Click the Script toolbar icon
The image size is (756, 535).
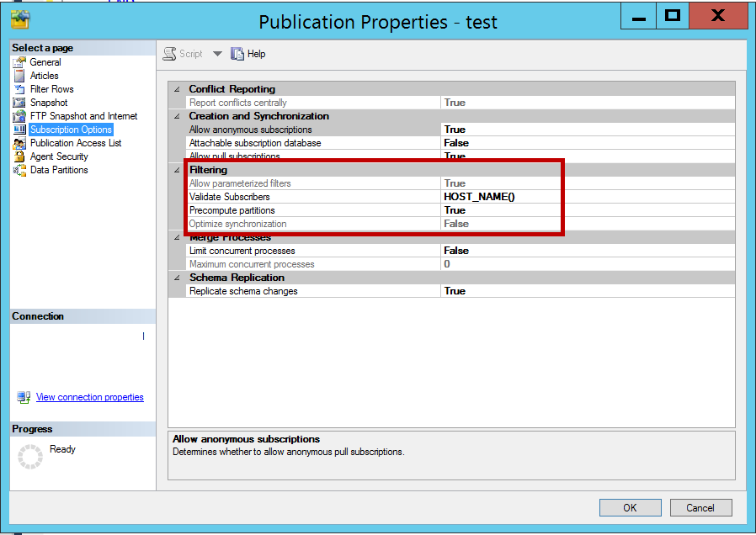click(x=170, y=54)
